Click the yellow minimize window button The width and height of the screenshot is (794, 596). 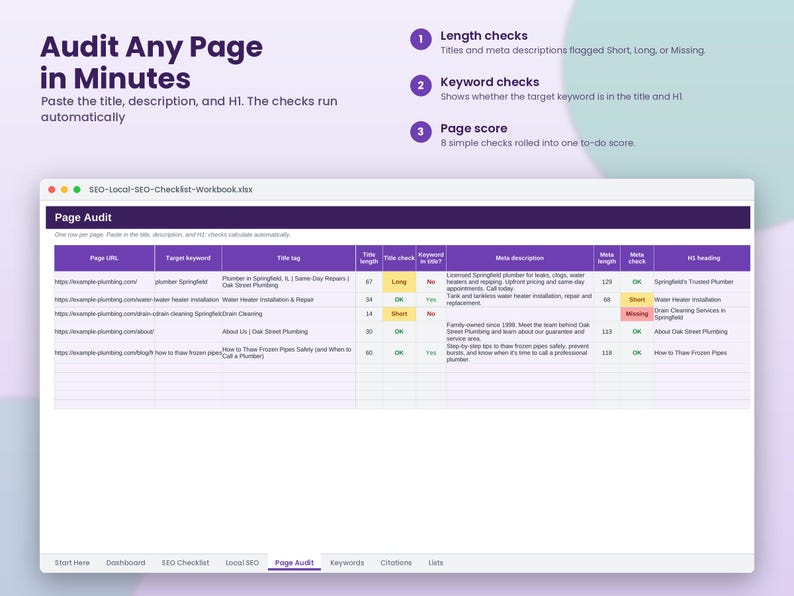(64, 189)
